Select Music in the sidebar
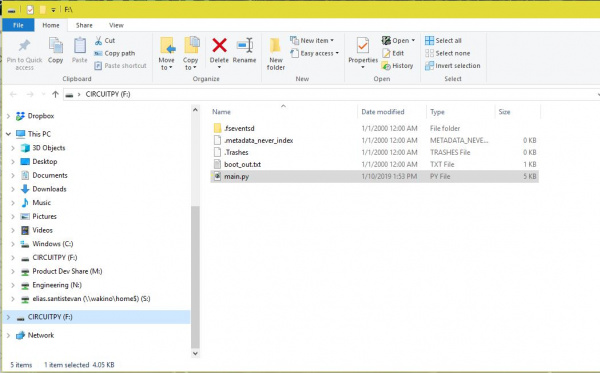600x373 pixels. coord(36,203)
